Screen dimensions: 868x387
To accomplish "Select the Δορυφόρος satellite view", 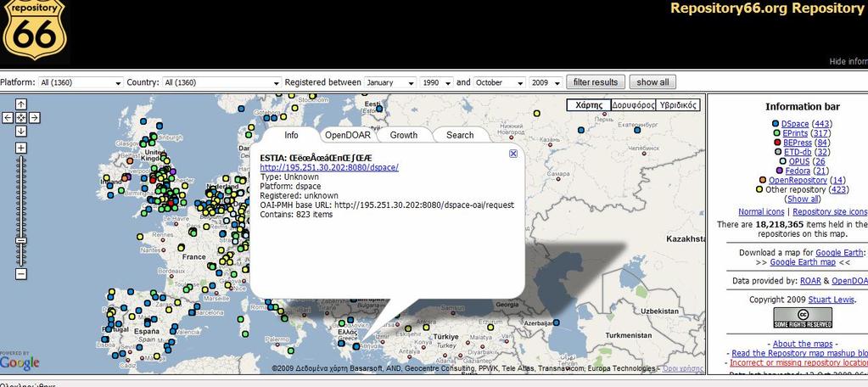I will coord(633,105).
